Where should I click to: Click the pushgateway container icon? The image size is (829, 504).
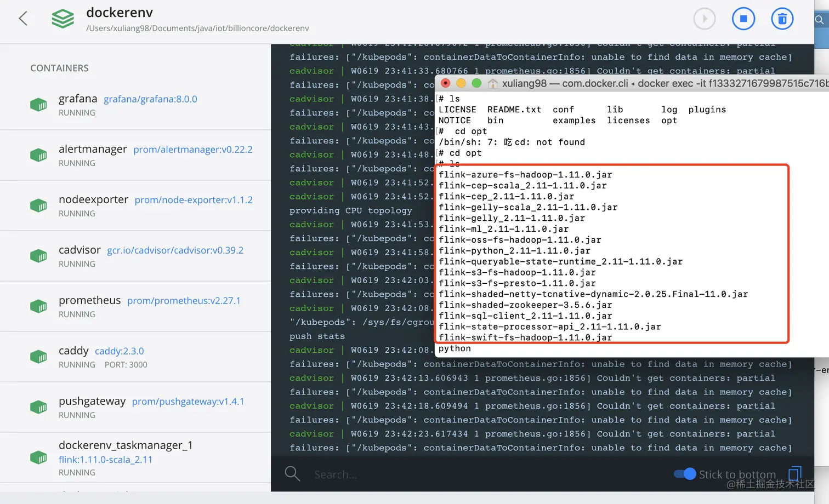click(38, 407)
